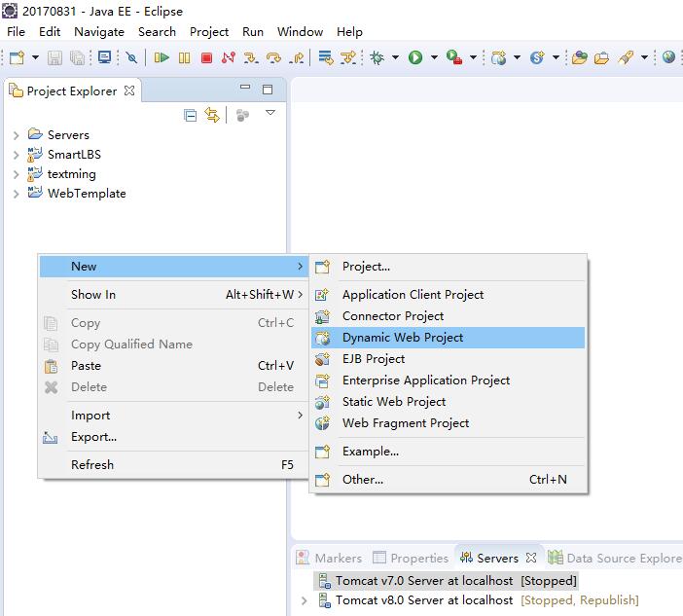Choose Other... in the New submenu
Screen dimensions: 683x616
[x=362, y=479]
